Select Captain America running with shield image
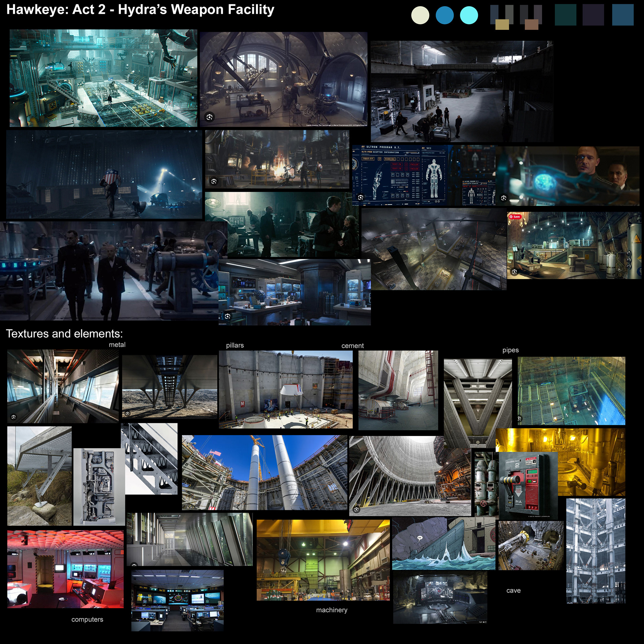Viewport: 644px width, 644px height. pyautogui.click(x=104, y=175)
